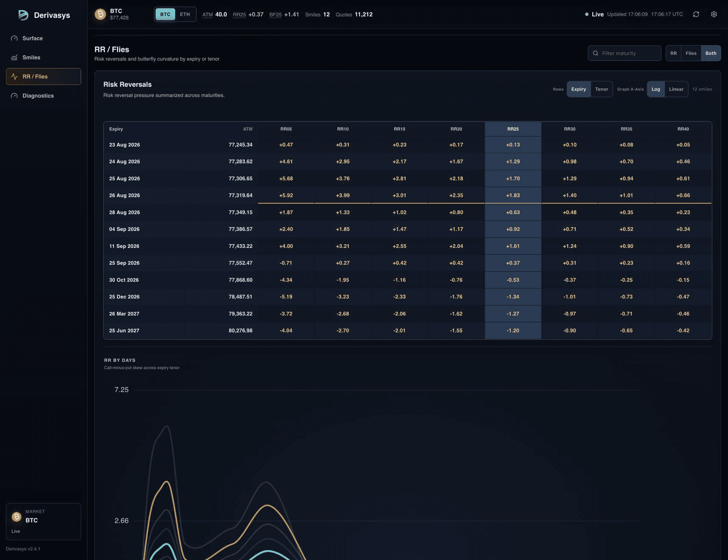Click the search magnifier icon in filter
Image resolution: width=728 pixels, height=560 pixels.
coord(595,53)
